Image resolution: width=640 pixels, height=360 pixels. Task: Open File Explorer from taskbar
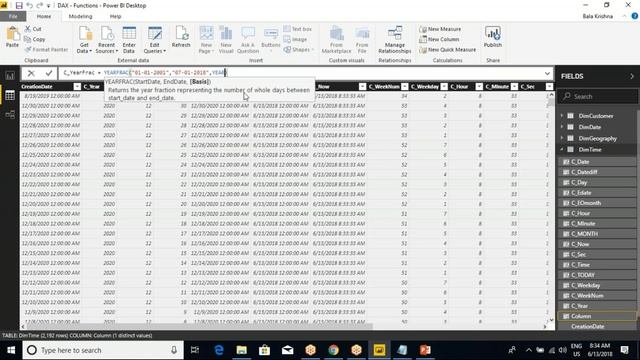242,350
